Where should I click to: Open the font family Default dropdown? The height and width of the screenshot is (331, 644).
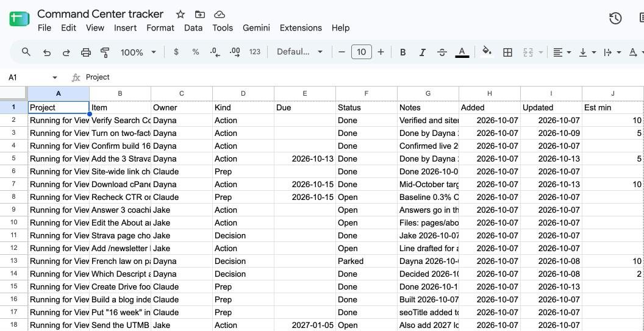299,52
